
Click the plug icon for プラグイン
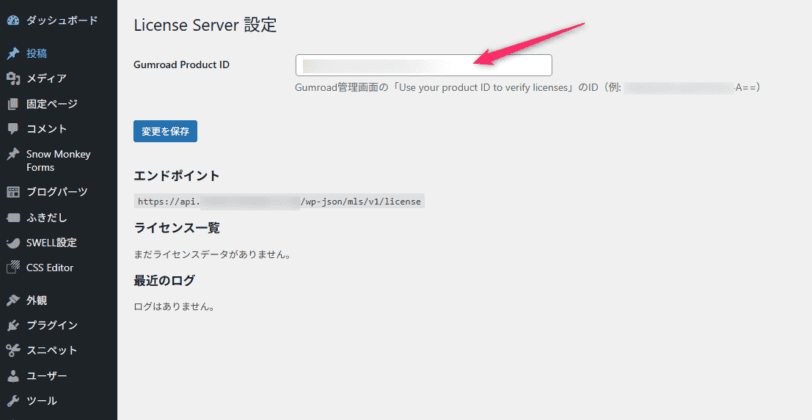[12, 326]
